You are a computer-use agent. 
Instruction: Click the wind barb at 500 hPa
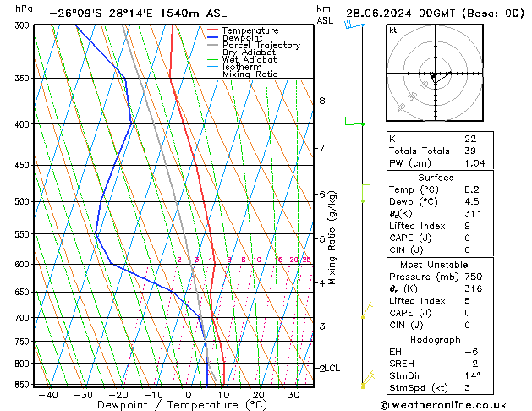tap(365, 194)
